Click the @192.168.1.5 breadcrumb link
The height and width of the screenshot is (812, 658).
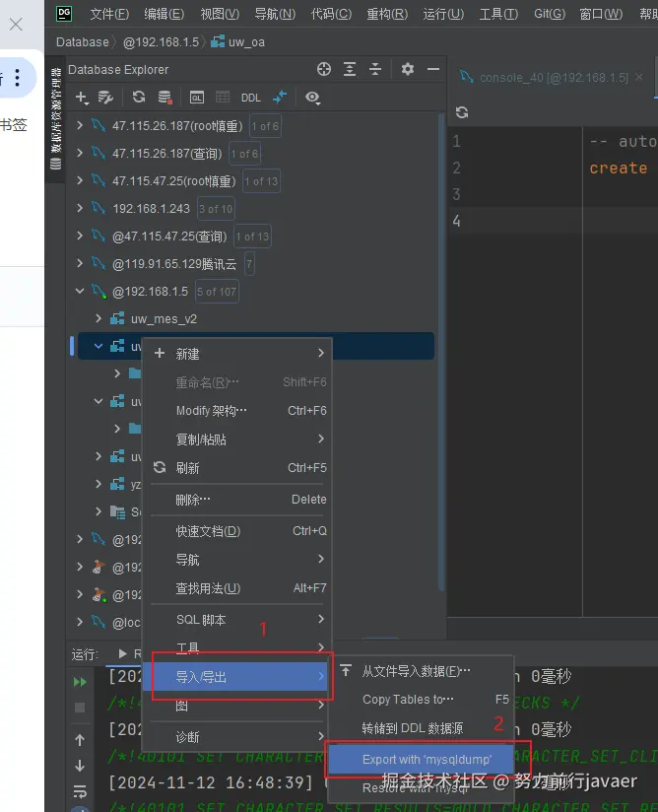161,42
